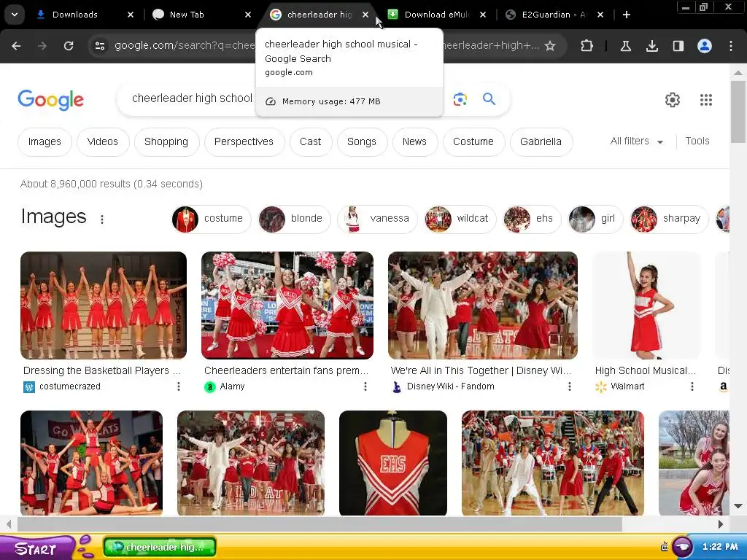Screen dimensions: 747x560
Task: Close the E2Guardian tab
Action: tap(600, 15)
